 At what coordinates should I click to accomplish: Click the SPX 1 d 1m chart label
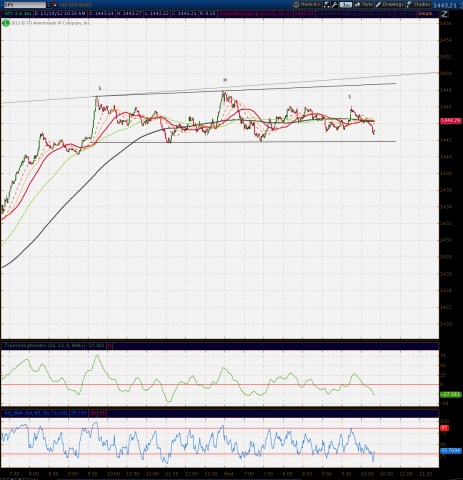point(17,13)
